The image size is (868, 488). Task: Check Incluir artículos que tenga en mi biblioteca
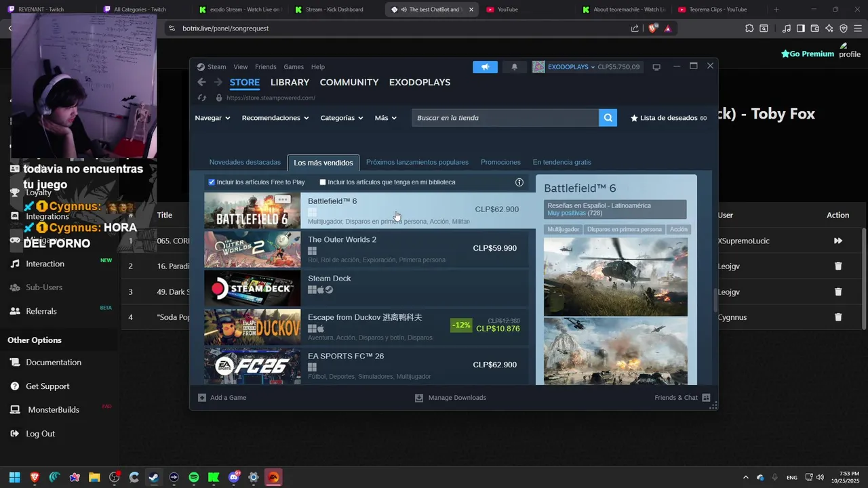[323, 182]
